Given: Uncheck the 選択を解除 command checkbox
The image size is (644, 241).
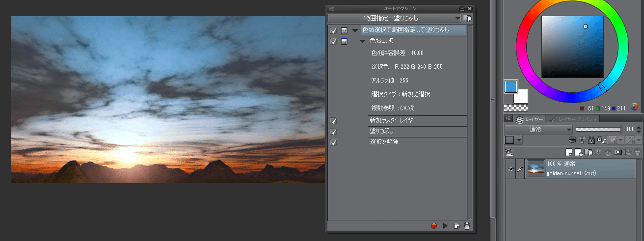Looking at the screenshot, I should [333, 143].
